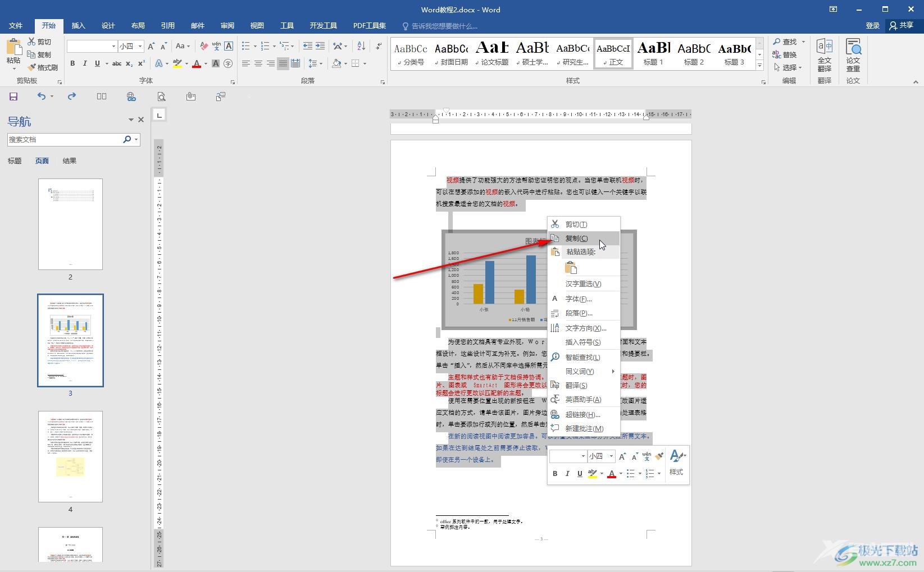The width and height of the screenshot is (924, 572).
Task: Click the Align Left icon in ribbon
Action: (245, 63)
